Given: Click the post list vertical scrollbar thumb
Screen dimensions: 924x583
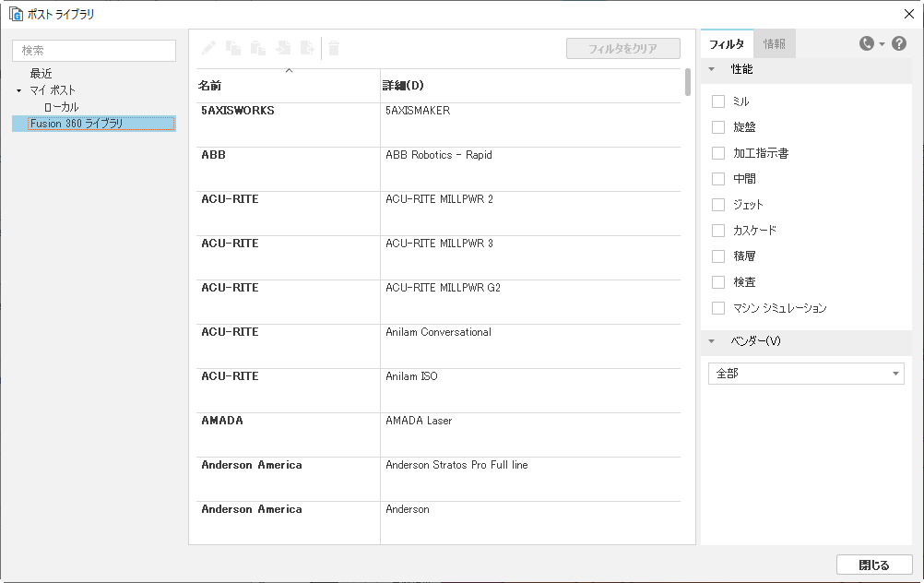Looking at the screenshot, I should coord(688,82).
